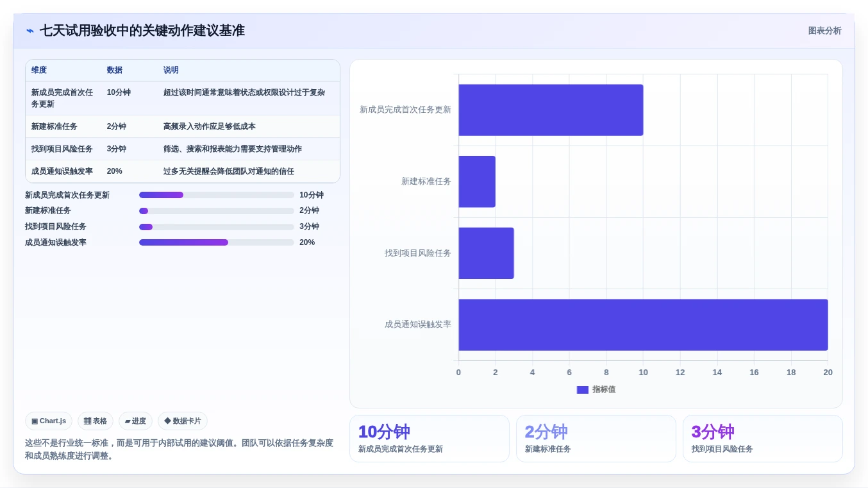Click the lightning icon beside the title
Screen dimensions: 868x488
pos(30,31)
